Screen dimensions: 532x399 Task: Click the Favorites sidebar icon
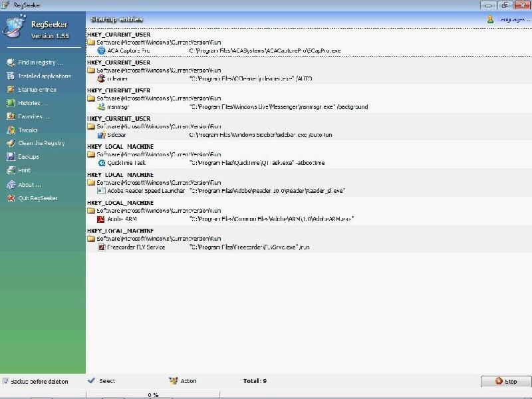[x=11, y=116]
